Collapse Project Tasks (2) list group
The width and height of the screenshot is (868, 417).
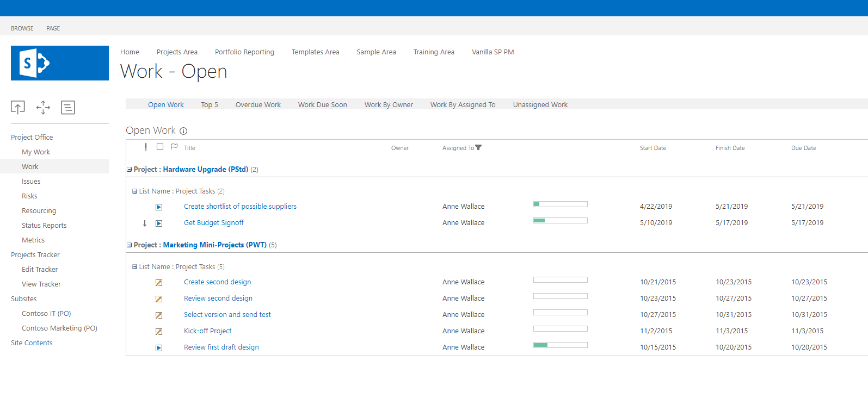pos(135,191)
